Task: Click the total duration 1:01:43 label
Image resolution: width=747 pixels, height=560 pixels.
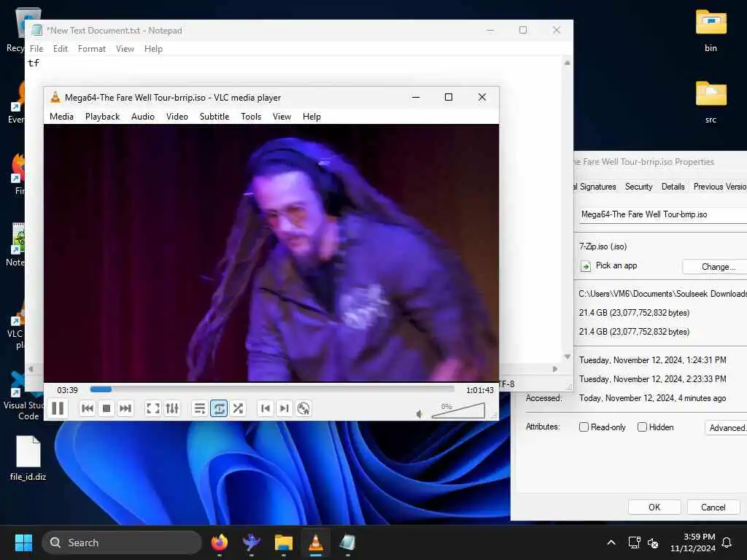Action: 480,390
